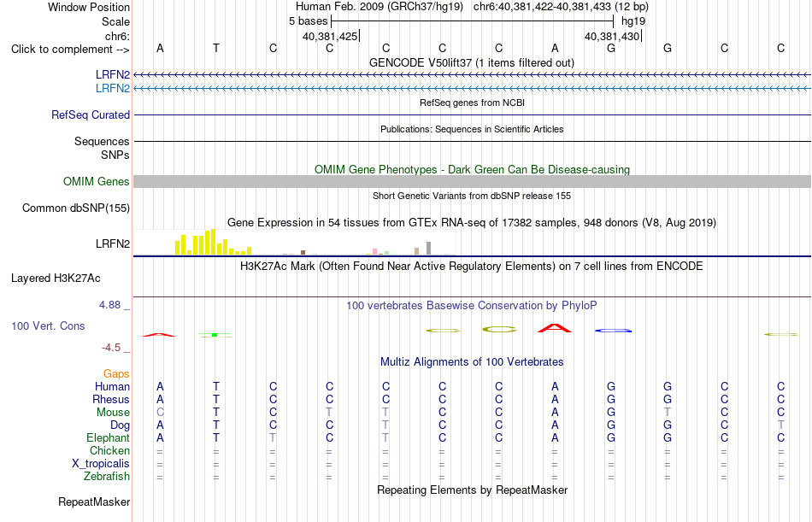Click the Sequences track label

(102, 141)
